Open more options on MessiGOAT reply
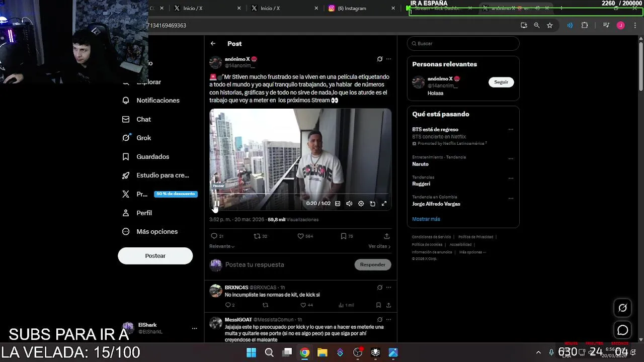644x362 pixels. (388, 319)
